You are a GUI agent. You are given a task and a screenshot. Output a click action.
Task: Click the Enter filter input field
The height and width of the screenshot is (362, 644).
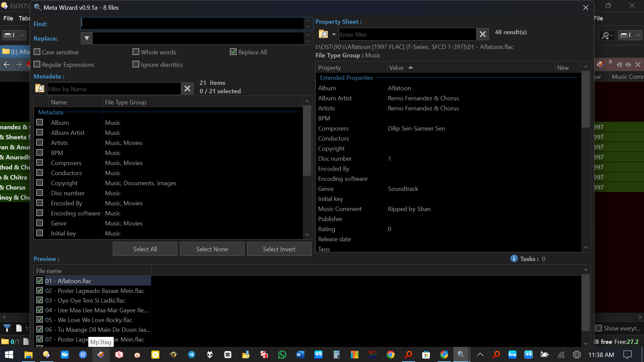pos(407,34)
